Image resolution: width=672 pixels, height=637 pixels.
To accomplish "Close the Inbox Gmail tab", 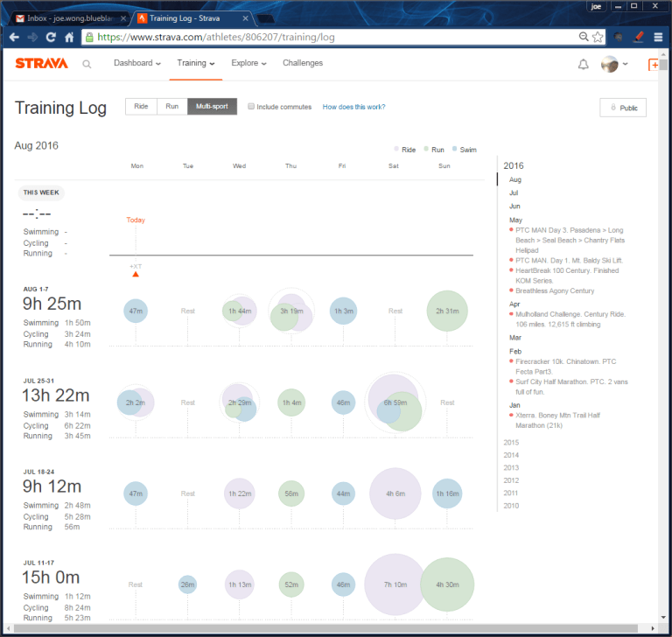I will click(x=123, y=18).
